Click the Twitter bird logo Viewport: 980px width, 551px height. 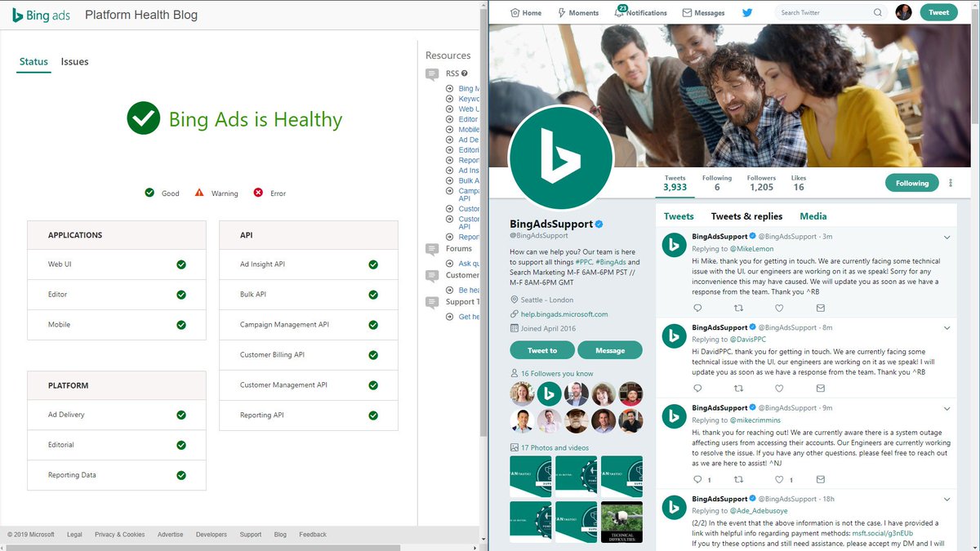[x=747, y=13]
